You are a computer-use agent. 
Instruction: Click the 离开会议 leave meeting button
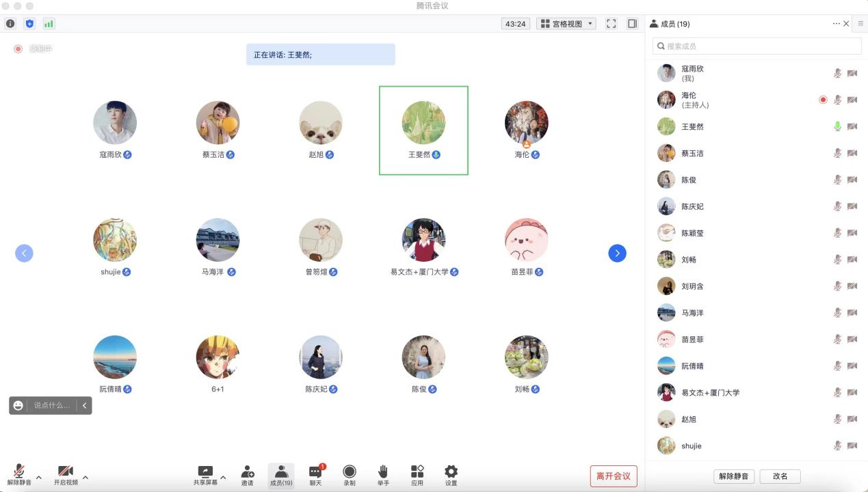click(x=614, y=476)
